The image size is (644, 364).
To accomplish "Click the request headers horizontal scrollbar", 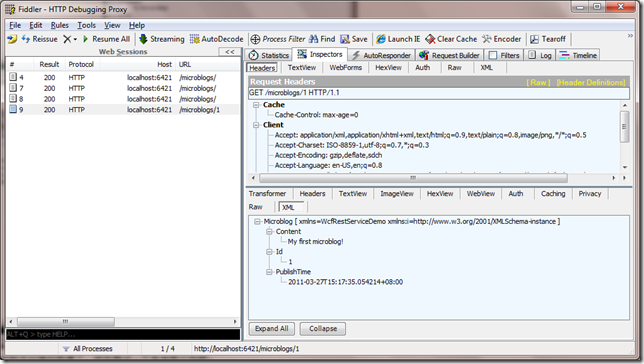I will (413, 178).
